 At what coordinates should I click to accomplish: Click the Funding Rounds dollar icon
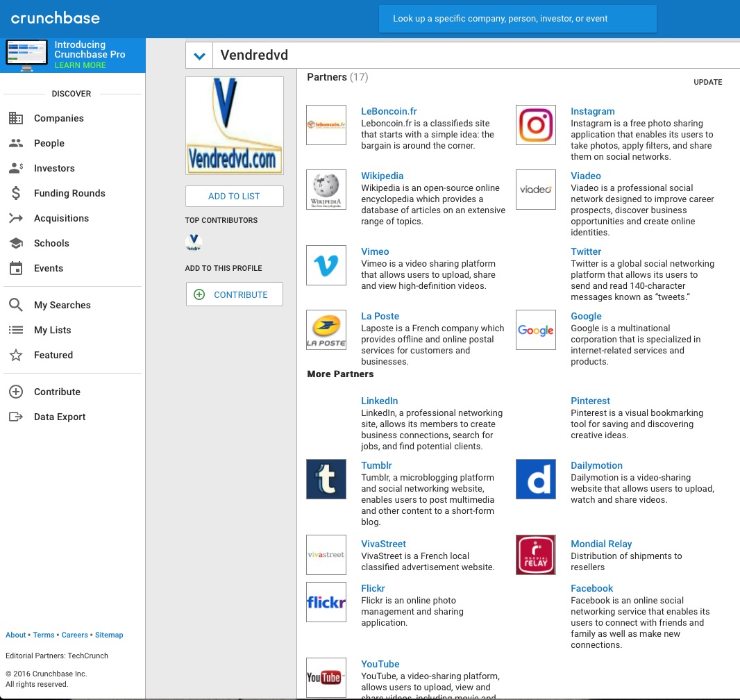(16, 193)
